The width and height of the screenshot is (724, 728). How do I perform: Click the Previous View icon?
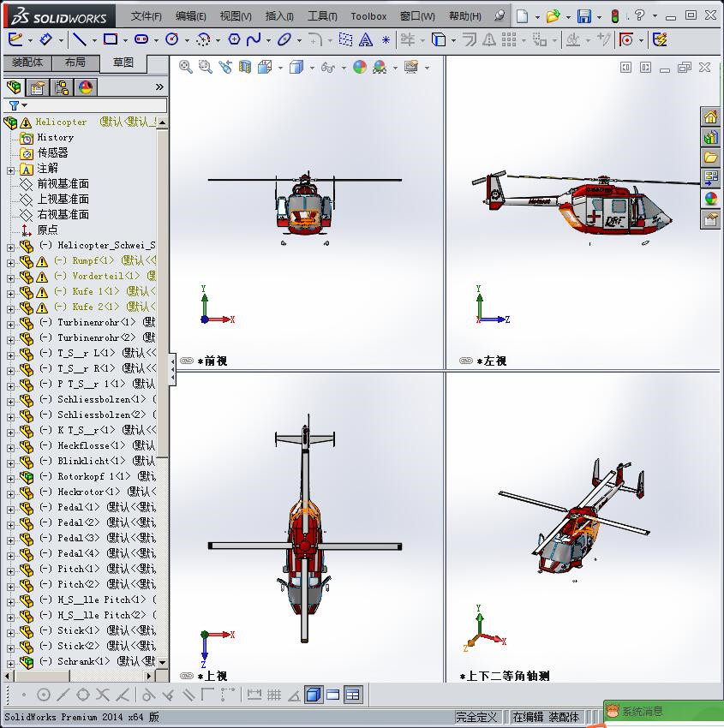click(225, 67)
